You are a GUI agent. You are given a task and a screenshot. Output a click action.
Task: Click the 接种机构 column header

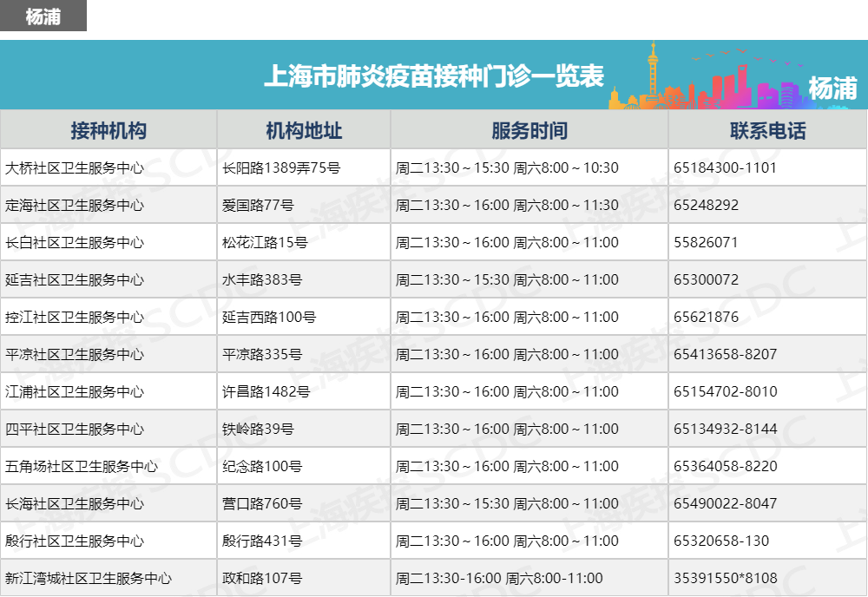(108, 130)
